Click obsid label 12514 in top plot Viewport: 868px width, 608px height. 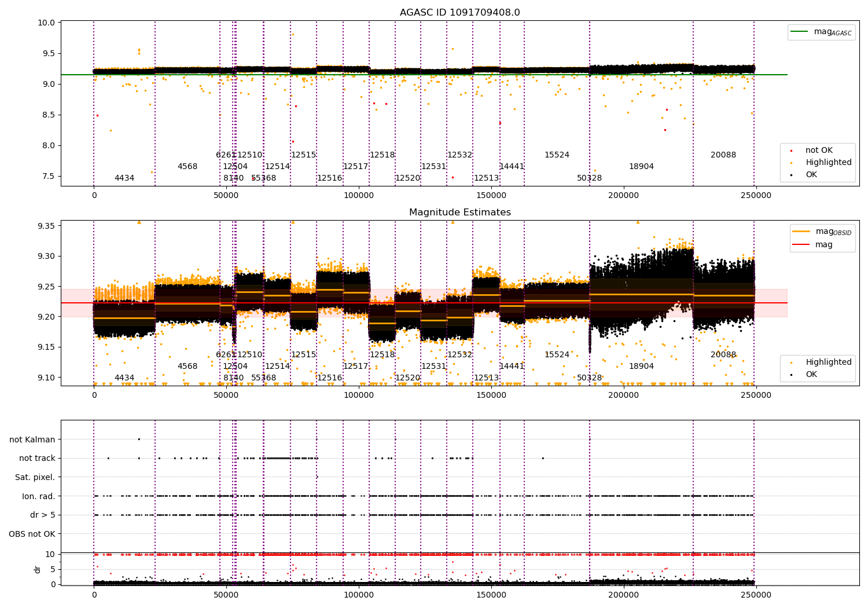[277, 167]
